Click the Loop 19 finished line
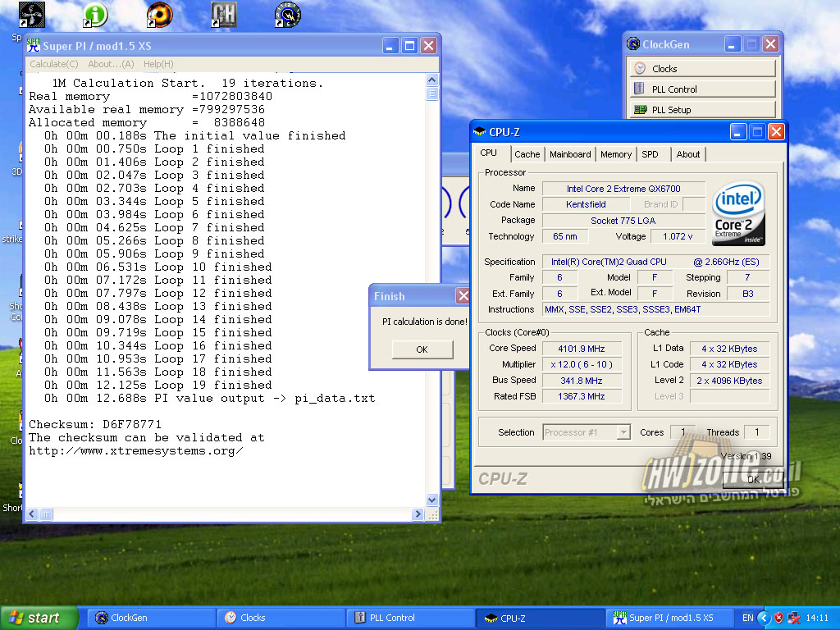Screen dimensions: 840x630 click(158, 386)
